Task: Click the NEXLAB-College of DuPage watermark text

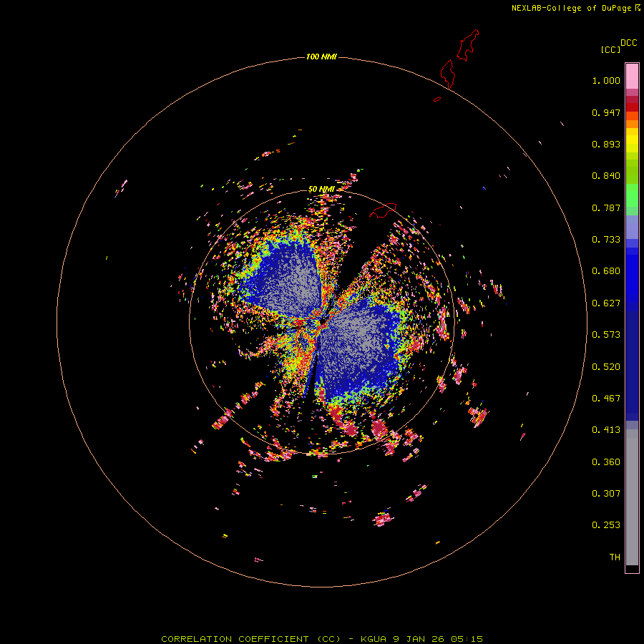Action: pos(575,8)
